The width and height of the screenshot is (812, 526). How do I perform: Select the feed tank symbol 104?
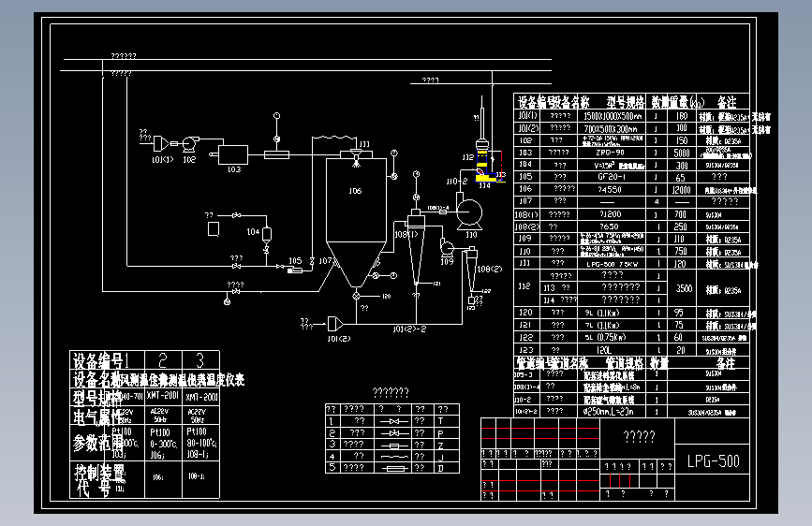tap(267, 235)
